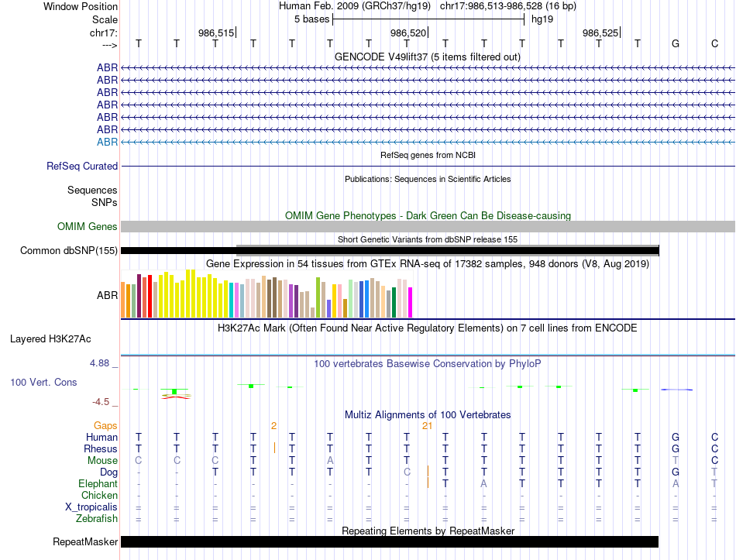
Task: Click the H3K27Ac Mark track title
Action: click(x=427, y=328)
